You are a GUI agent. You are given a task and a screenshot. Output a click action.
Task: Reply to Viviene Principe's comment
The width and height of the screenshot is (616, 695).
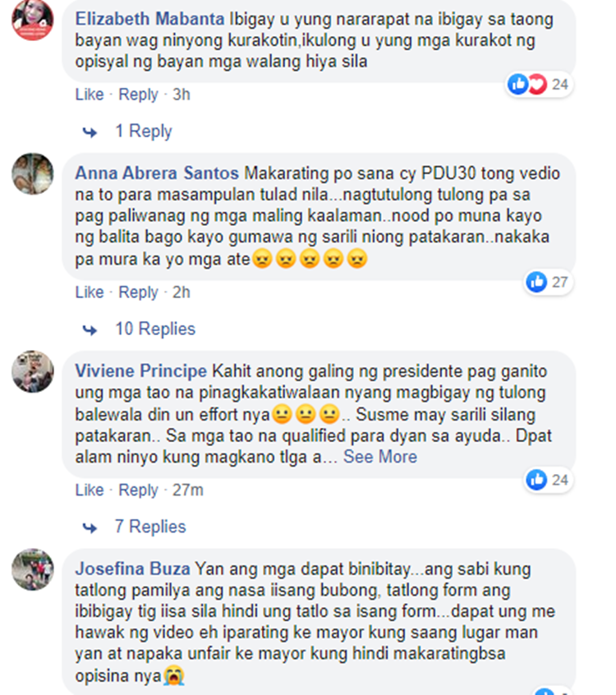pyautogui.click(x=138, y=490)
